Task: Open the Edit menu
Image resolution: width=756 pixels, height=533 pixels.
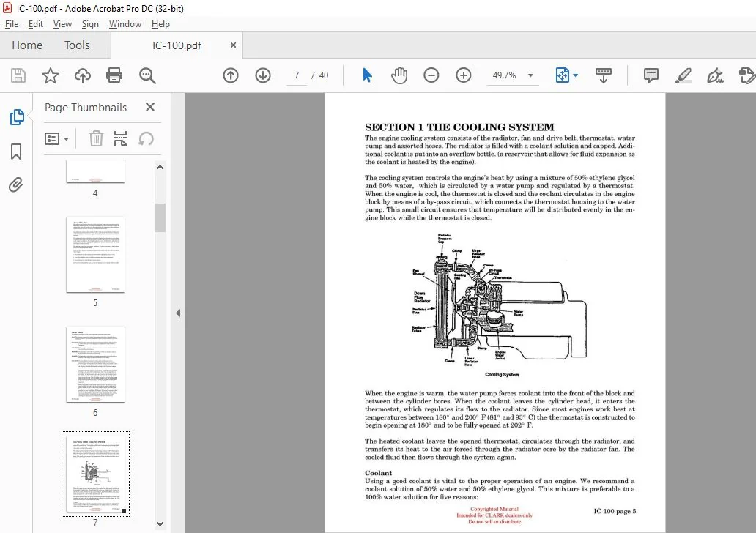Action: (x=36, y=24)
